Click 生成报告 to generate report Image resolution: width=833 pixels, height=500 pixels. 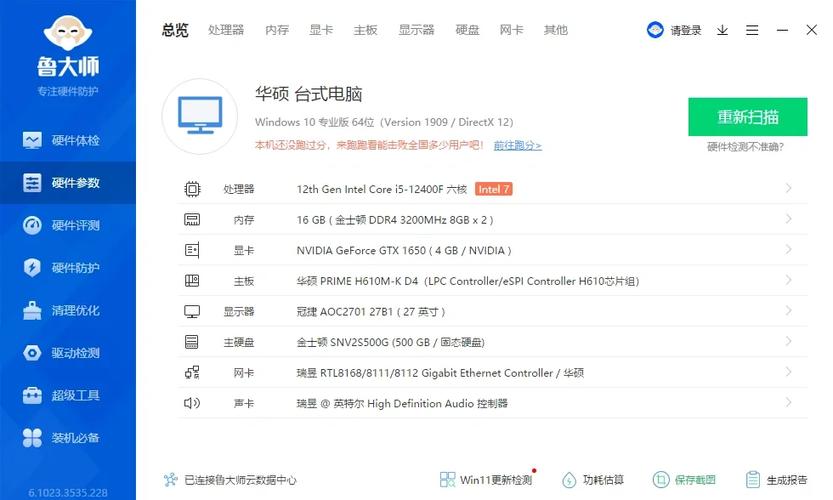pos(776,480)
